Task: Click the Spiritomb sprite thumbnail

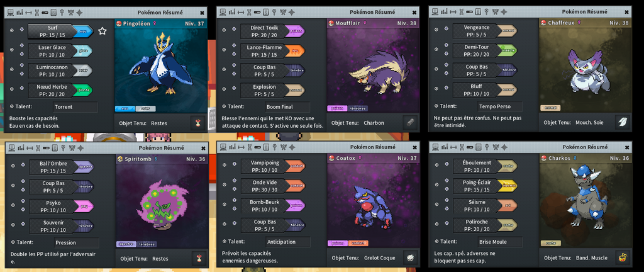Action: coord(162,205)
